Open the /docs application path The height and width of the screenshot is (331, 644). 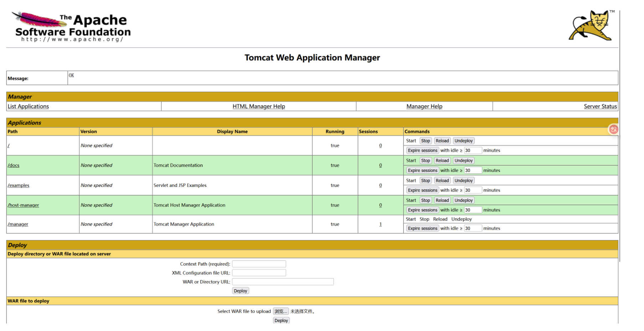coord(14,165)
